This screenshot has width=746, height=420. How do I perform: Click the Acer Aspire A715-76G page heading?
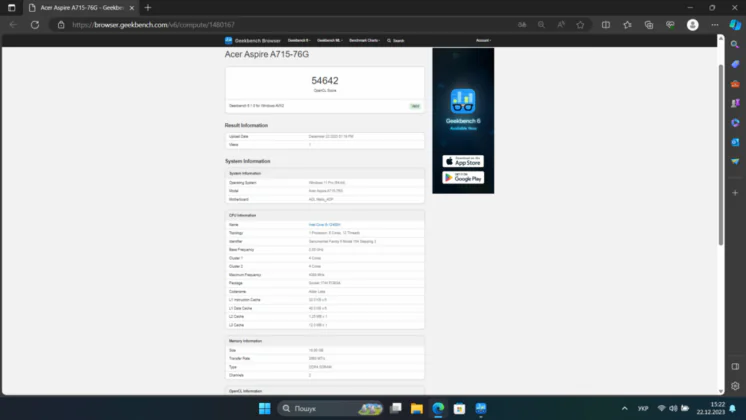[266, 54]
